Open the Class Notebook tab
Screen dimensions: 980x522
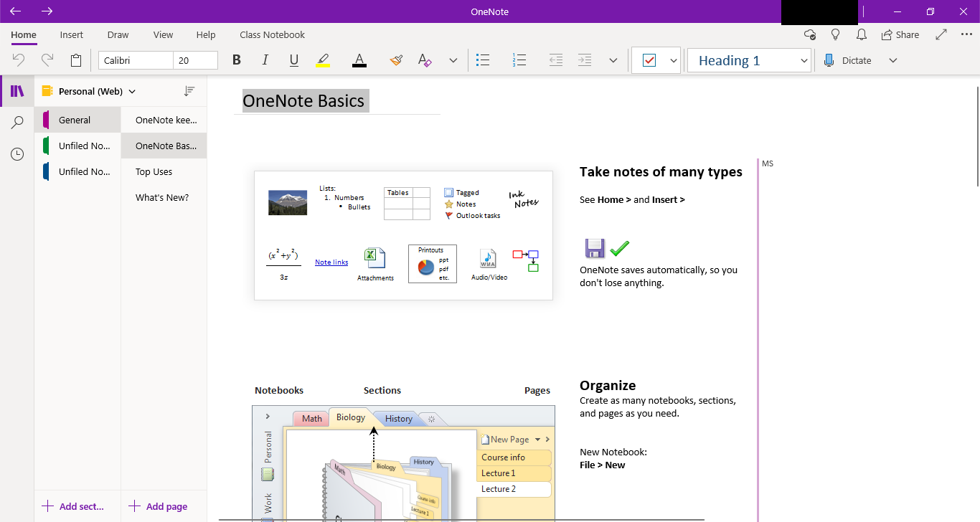pyautogui.click(x=273, y=34)
